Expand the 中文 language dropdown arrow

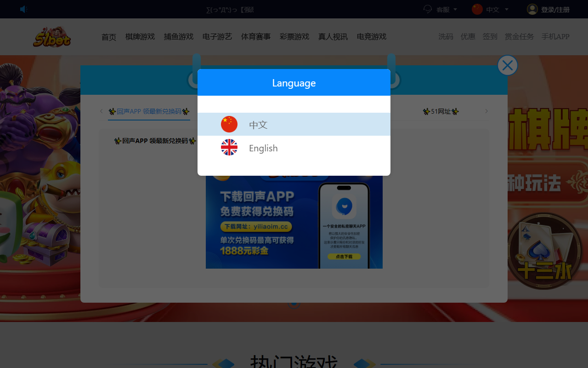[507, 9]
